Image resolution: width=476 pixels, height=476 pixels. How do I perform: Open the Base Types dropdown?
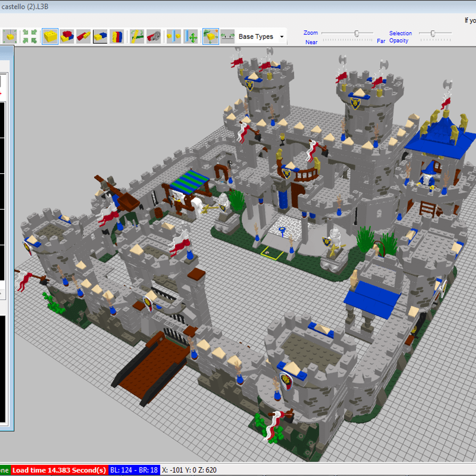(x=261, y=37)
